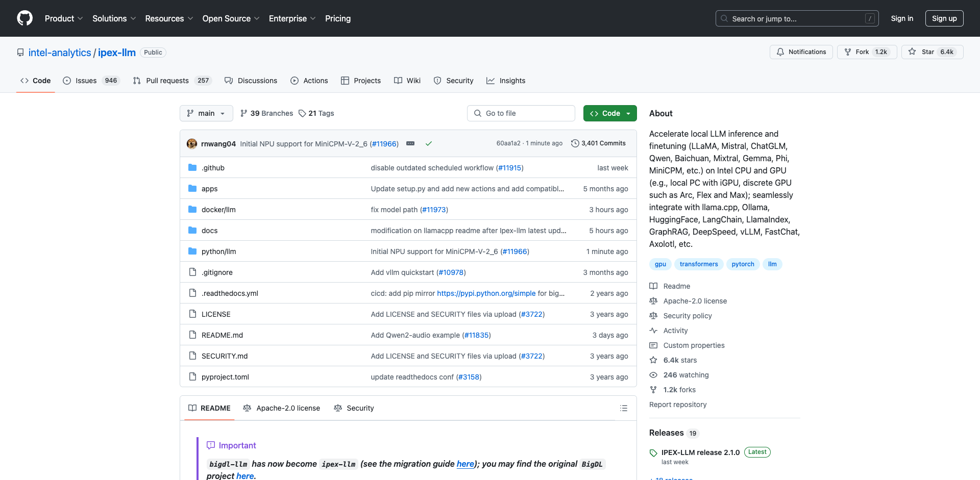Viewport: 980px width, 480px height.
Task: Click the rnwang04 author avatar
Action: click(x=192, y=144)
